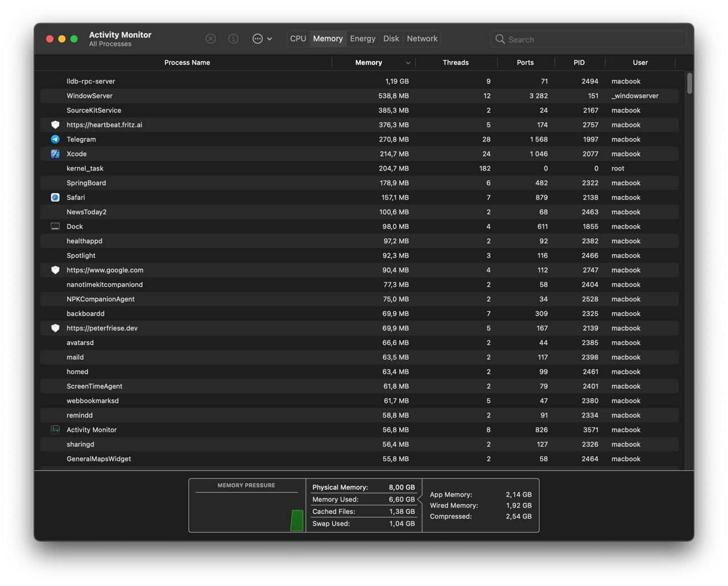This screenshot has height=586, width=728.
Task: Select the avatarsd process
Action: click(359, 343)
